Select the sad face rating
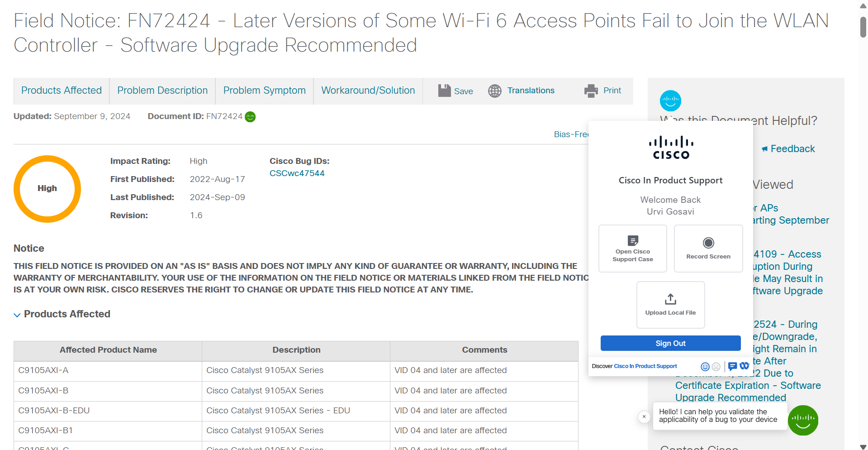 point(716,367)
